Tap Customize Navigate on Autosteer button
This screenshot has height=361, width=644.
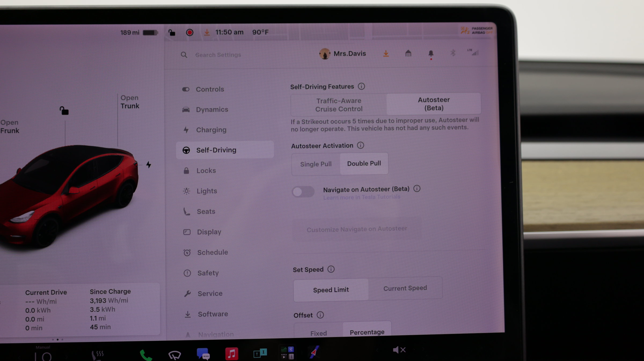(357, 229)
